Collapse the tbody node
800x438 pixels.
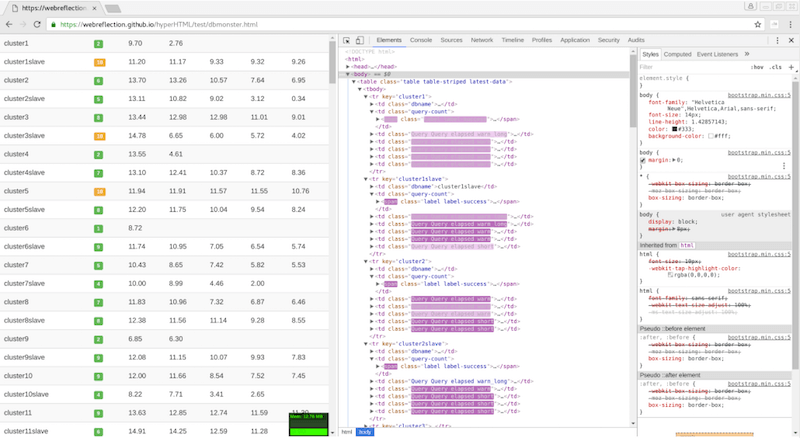[x=360, y=89]
